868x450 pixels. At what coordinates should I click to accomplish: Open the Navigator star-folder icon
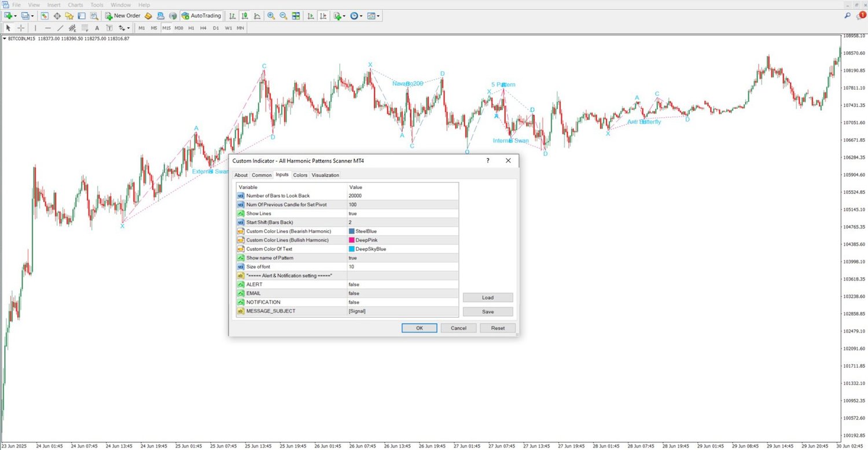click(69, 16)
